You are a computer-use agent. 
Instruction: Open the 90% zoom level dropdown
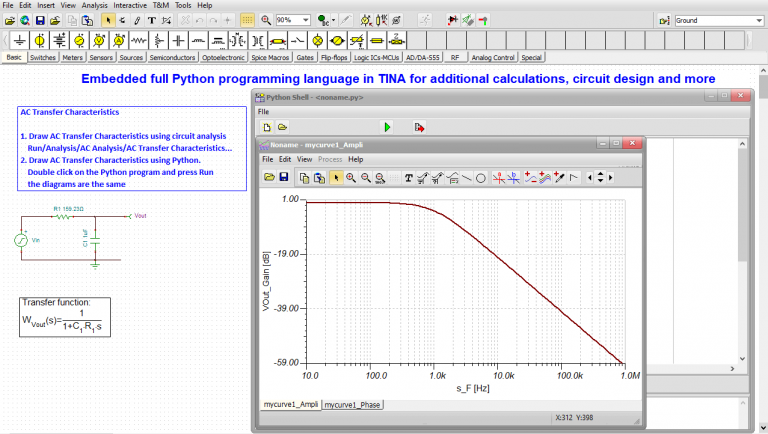coord(304,20)
